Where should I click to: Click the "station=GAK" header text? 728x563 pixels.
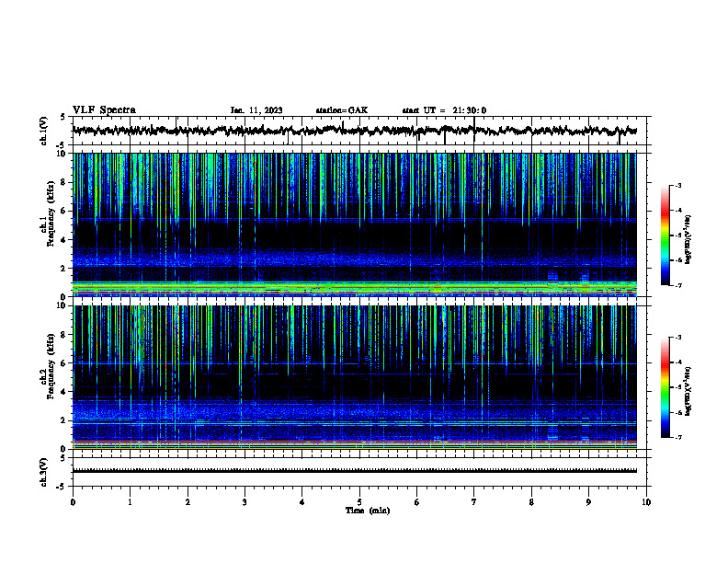[342, 110]
